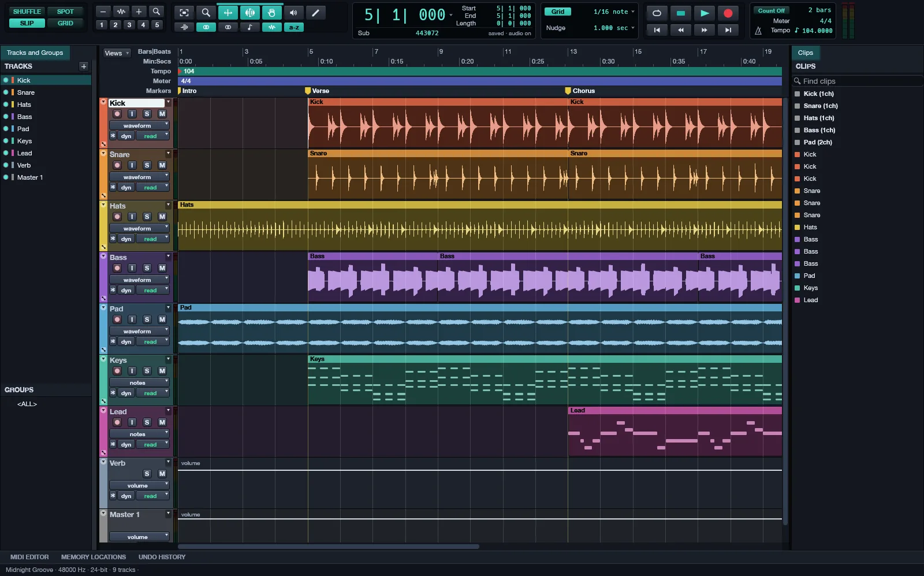Recall zoom preset 3

click(129, 25)
